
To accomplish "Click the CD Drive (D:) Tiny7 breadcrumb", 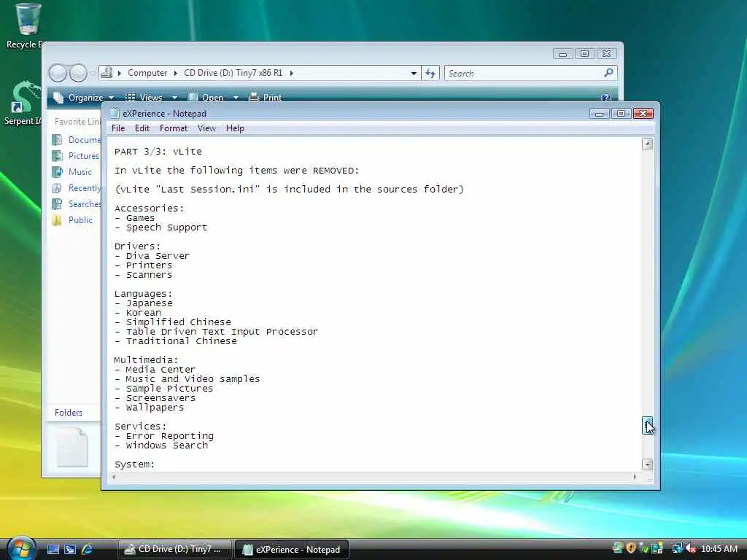I will click(233, 73).
